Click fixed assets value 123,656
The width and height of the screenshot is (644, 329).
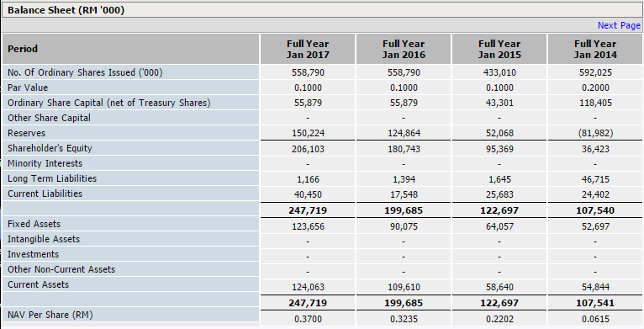(308, 226)
